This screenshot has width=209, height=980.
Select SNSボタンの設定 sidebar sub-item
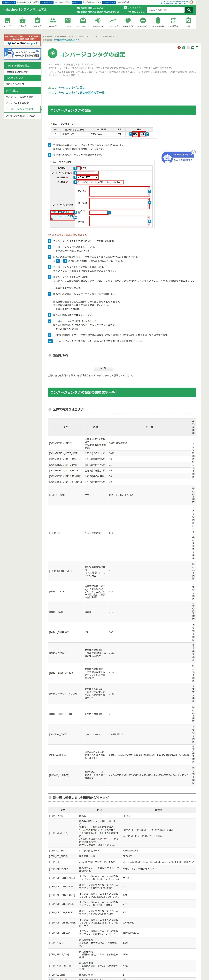click(x=22, y=84)
